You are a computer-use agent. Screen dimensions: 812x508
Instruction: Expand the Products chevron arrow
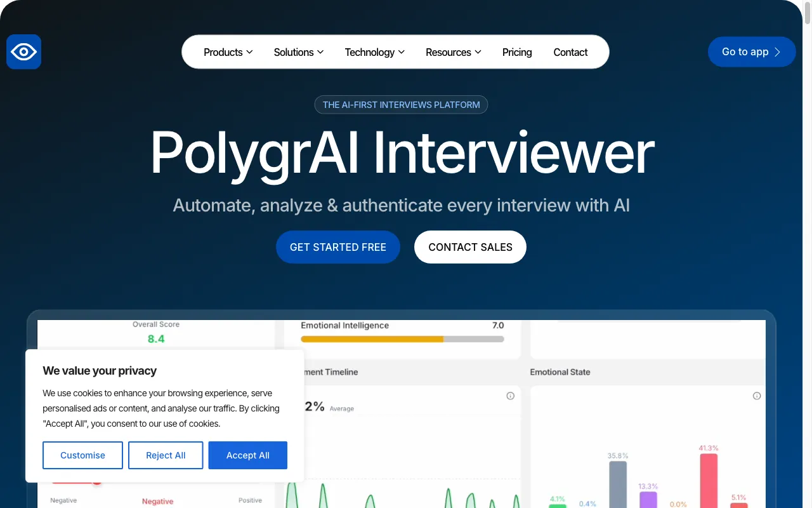(x=249, y=52)
